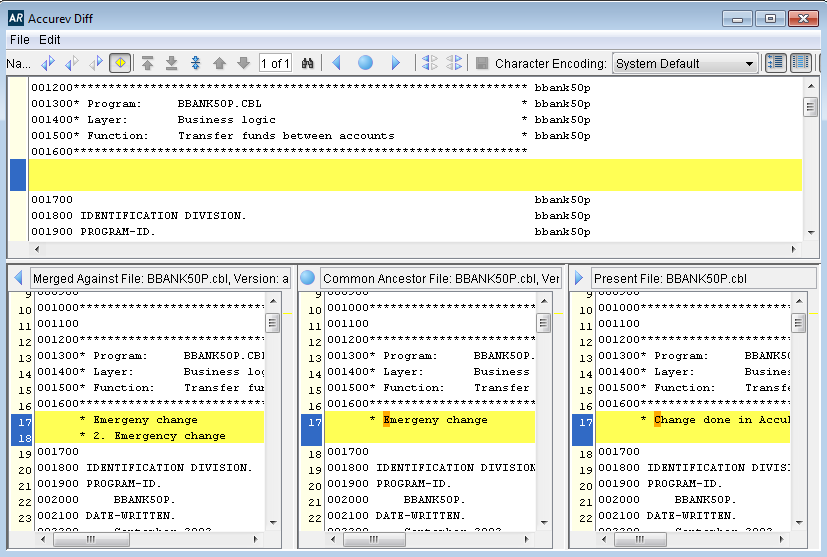Go to the current difference (blue double arrow)
The width and height of the screenshot is (827, 557).
pyautogui.click(x=196, y=63)
